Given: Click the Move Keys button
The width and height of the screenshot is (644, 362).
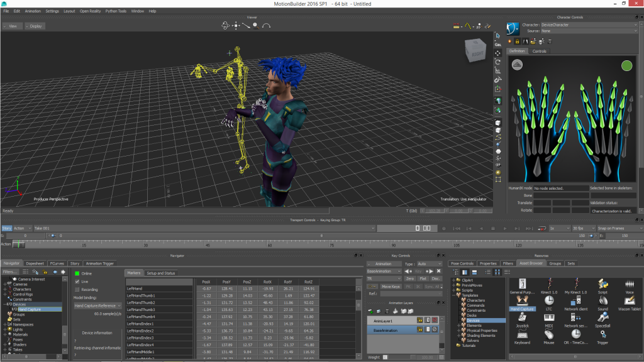Looking at the screenshot, I should [392, 286].
